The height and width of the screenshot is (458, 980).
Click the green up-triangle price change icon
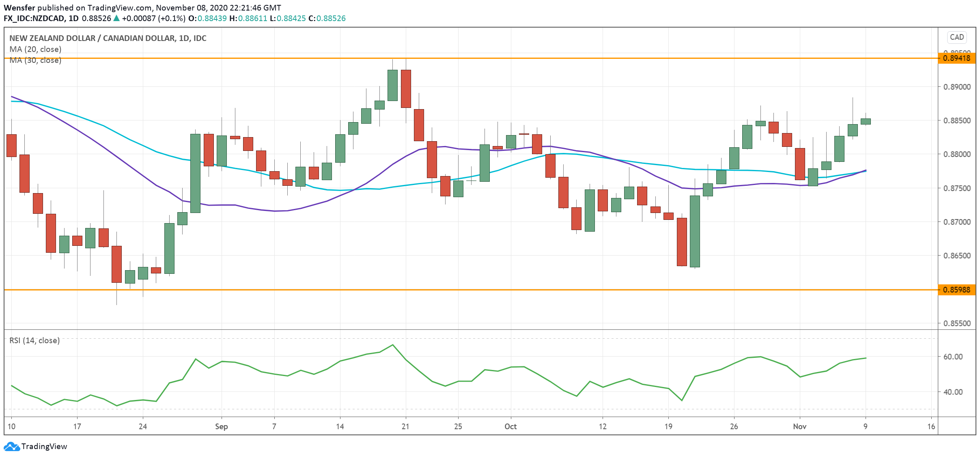pos(116,18)
